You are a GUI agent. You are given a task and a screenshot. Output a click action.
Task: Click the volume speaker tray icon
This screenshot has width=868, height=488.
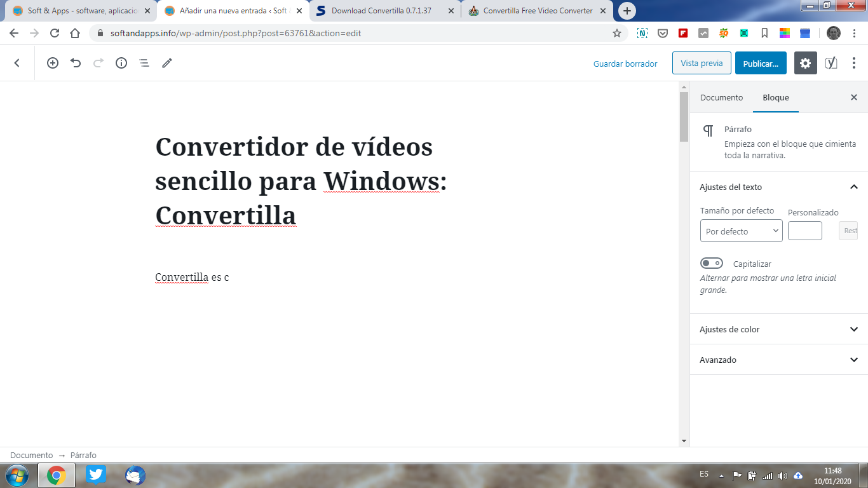point(783,475)
